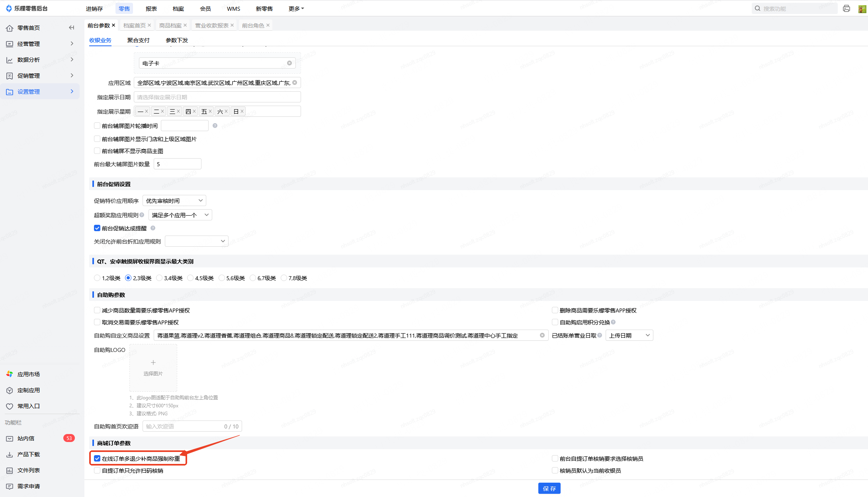This screenshot has height=497, width=868.
Task: Open the 促销特价应用顺序 dropdown
Action: point(174,200)
